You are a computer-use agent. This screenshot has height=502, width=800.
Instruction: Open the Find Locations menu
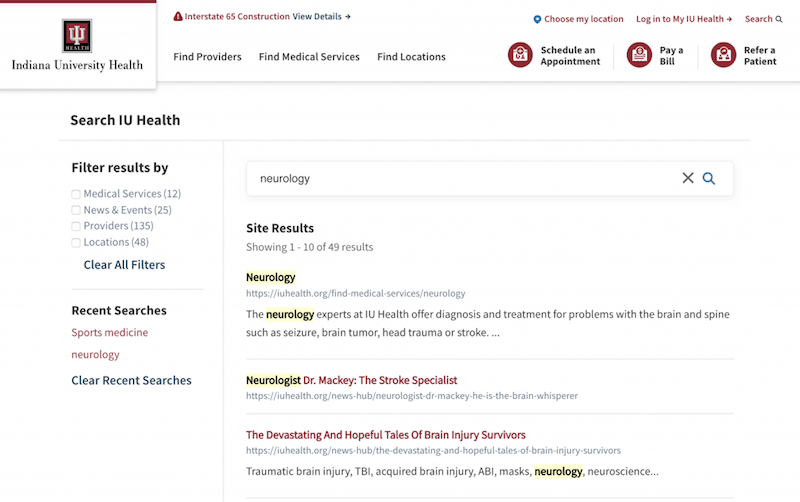[411, 57]
